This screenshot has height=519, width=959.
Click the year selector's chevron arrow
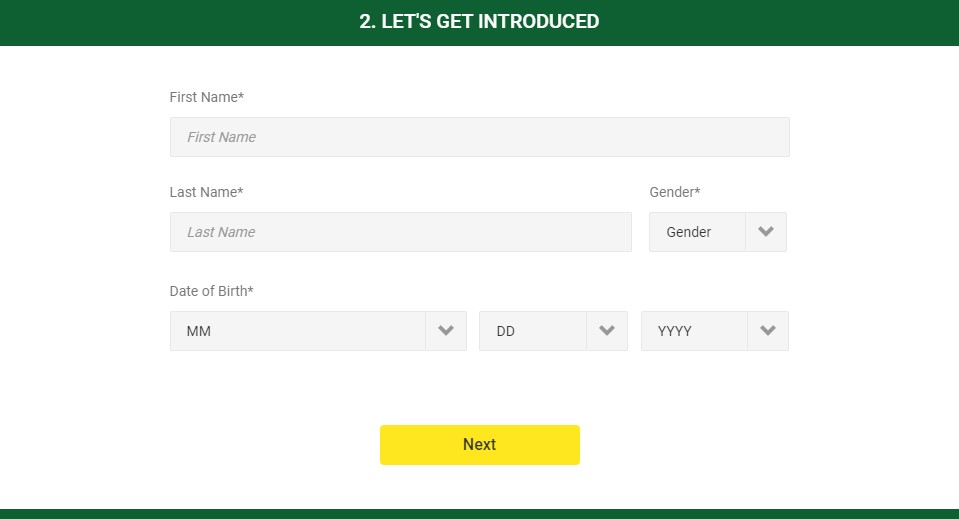coord(768,331)
